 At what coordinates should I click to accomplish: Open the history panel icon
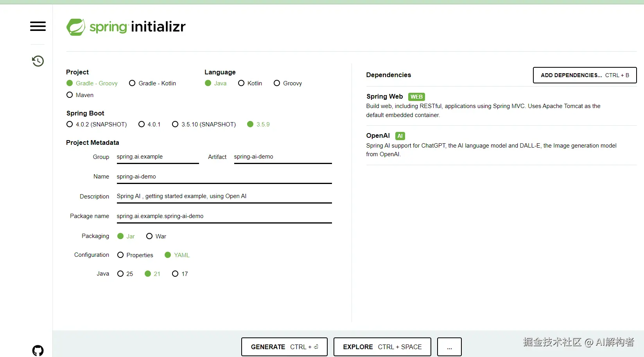pyautogui.click(x=38, y=61)
